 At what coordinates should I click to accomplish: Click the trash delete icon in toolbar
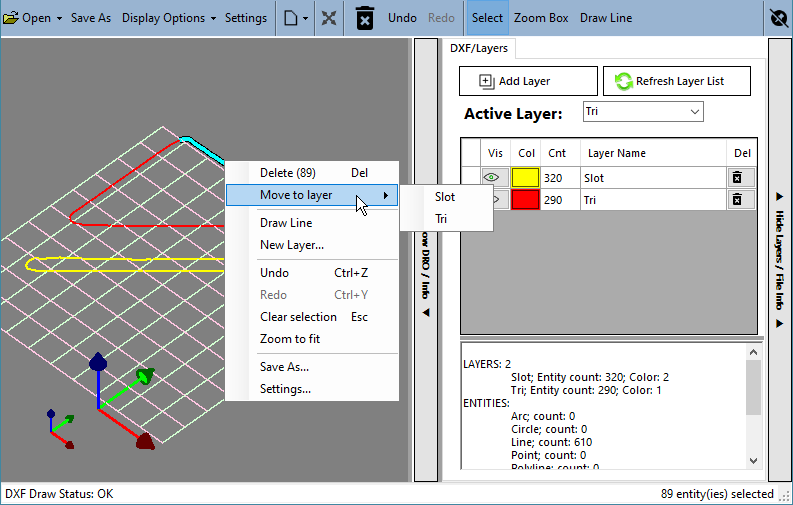[365, 18]
